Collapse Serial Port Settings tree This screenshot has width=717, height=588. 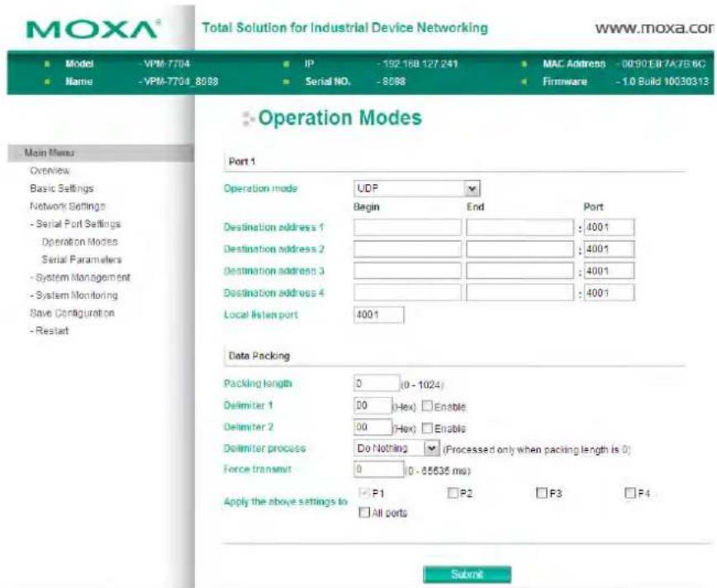(75, 224)
